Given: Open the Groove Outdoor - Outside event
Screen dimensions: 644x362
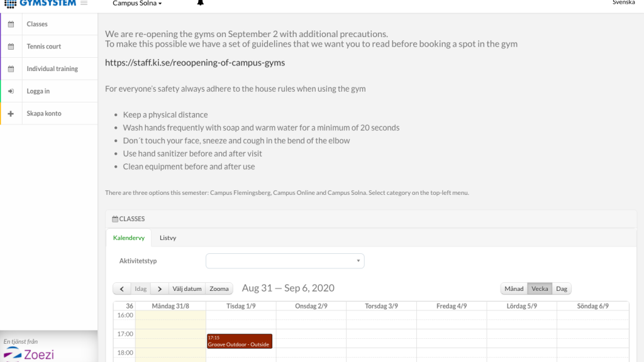Looking at the screenshot, I should pos(240,341).
